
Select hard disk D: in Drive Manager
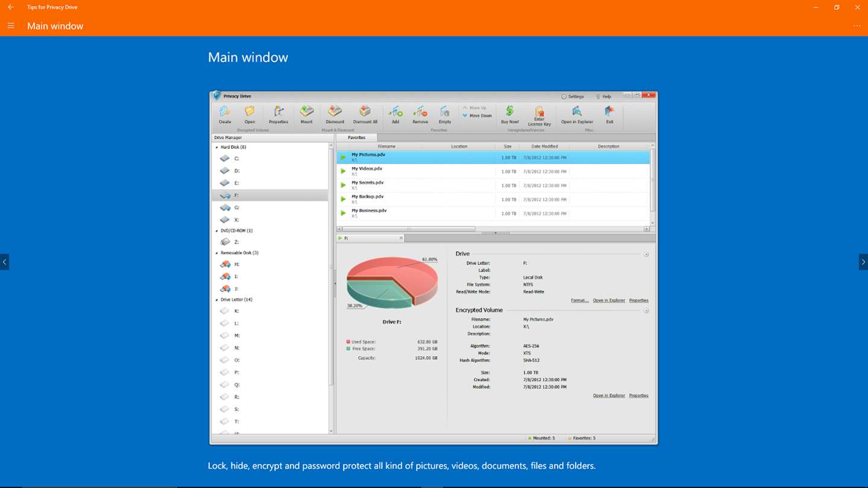(269, 171)
